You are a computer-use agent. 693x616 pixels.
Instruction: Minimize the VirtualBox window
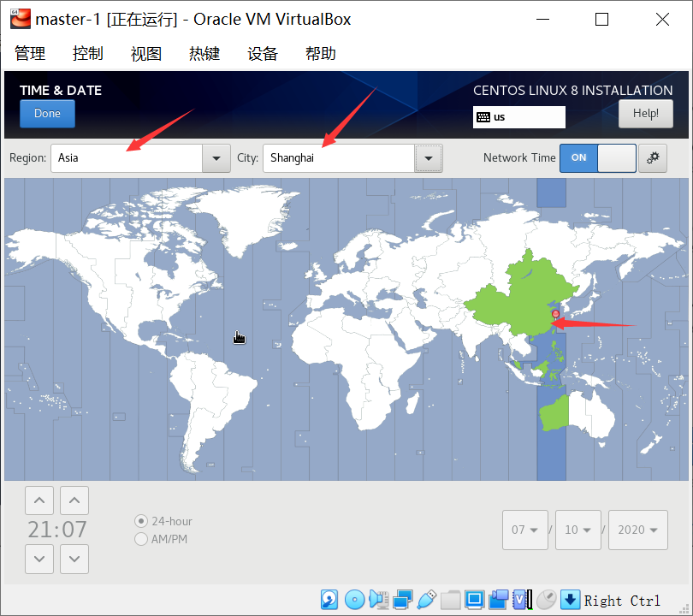pyautogui.click(x=542, y=20)
